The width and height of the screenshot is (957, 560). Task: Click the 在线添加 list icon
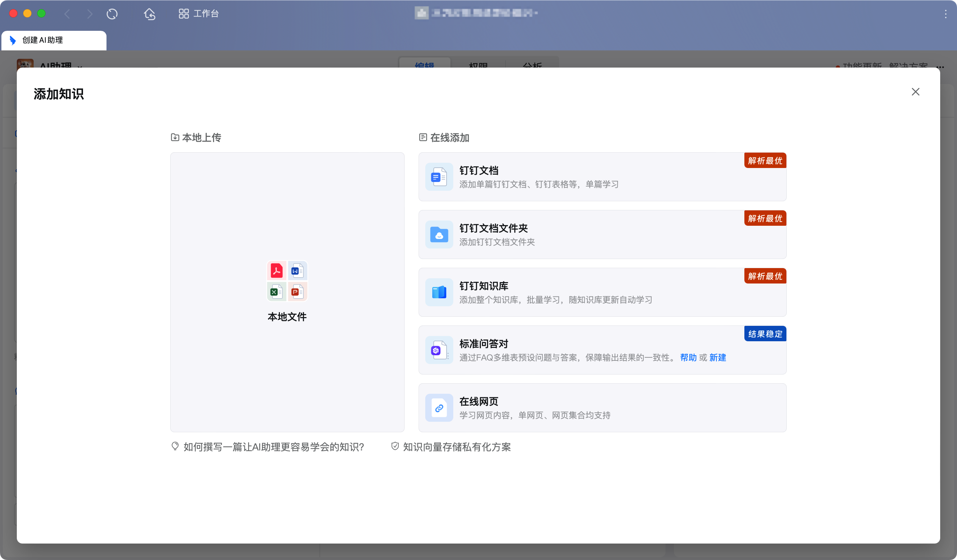(423, 137)
